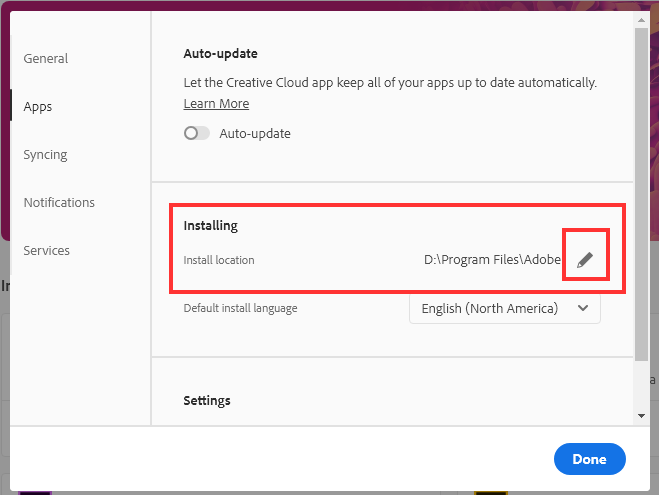Image resolution: width=659 pixels, height=495 pixels.
Task: Click the pencil icon to edit install location
Action: tap(585, 260)
